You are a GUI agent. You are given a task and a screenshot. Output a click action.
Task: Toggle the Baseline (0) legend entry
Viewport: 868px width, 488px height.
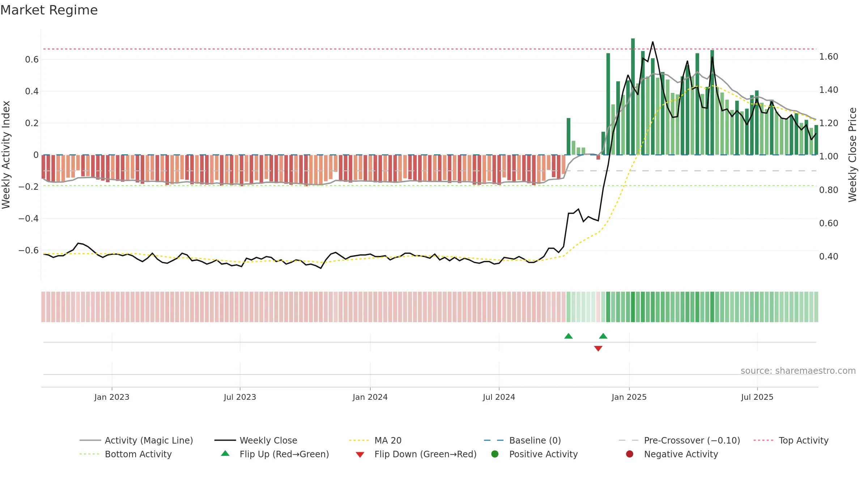pyautogui.click(x=522, y=440)
